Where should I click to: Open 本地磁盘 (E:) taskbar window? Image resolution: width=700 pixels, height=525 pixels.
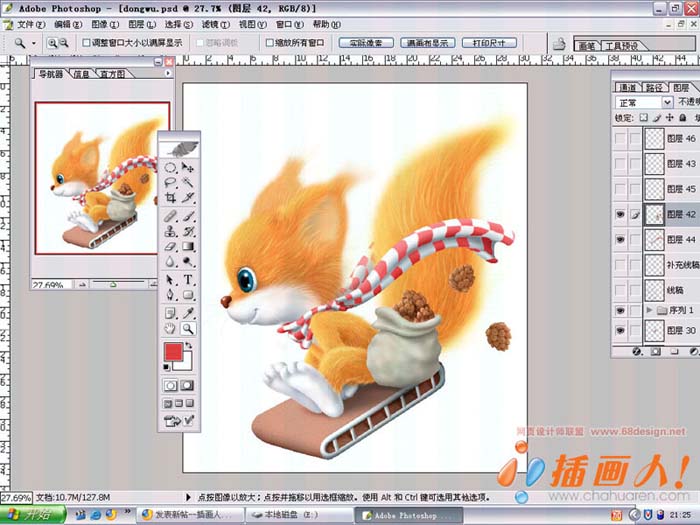[x=299, y=515]
